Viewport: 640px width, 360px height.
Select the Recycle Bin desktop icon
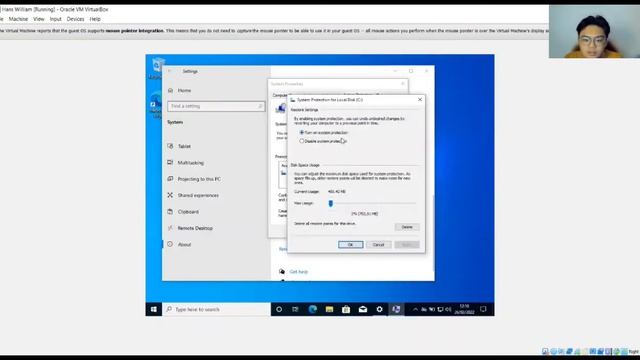[x=157, y=69]
